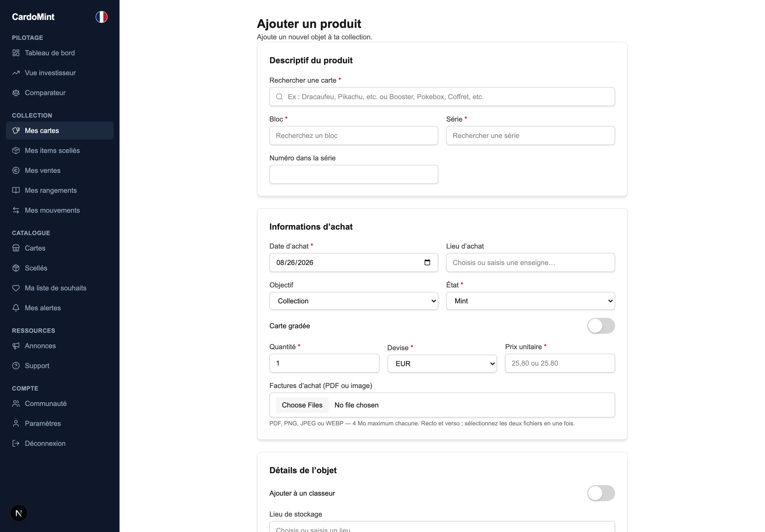Screen dimensions: 765x532
Task: Click the Mes items scellés box icon
Action: (x=16, y=151)
